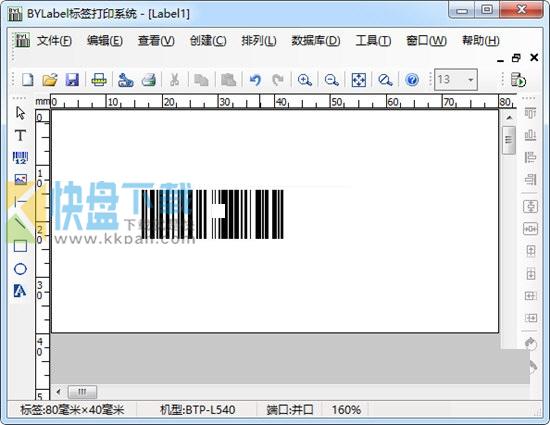Open the 文件(F) menu
Screen dimensions: 550x425
click(x=54, y=41)
